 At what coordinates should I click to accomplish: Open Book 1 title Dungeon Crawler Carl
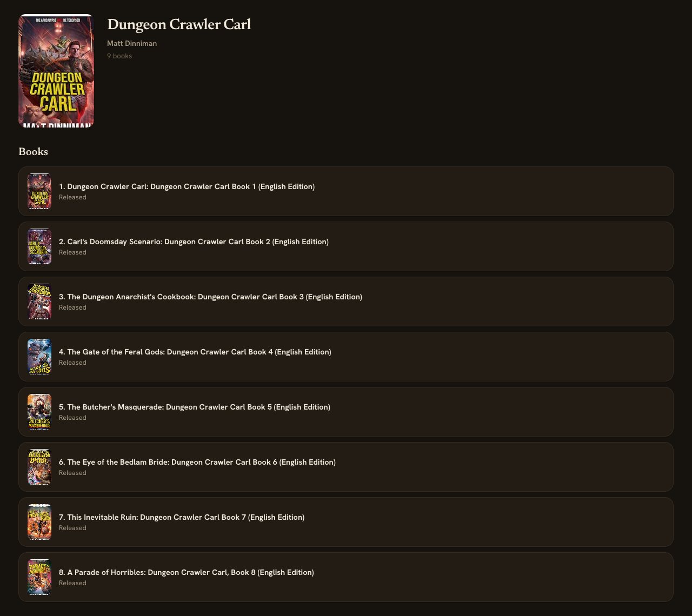[x=187, y=187]
